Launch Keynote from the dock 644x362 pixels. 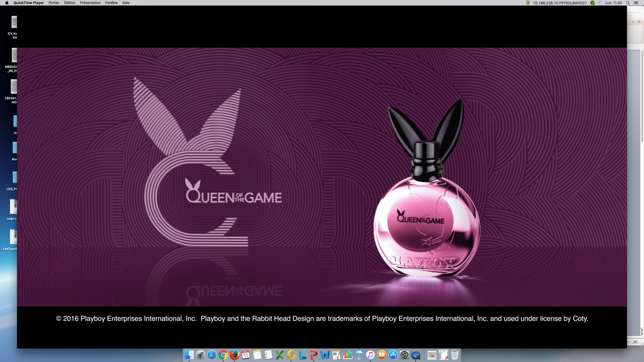(359, 355)
